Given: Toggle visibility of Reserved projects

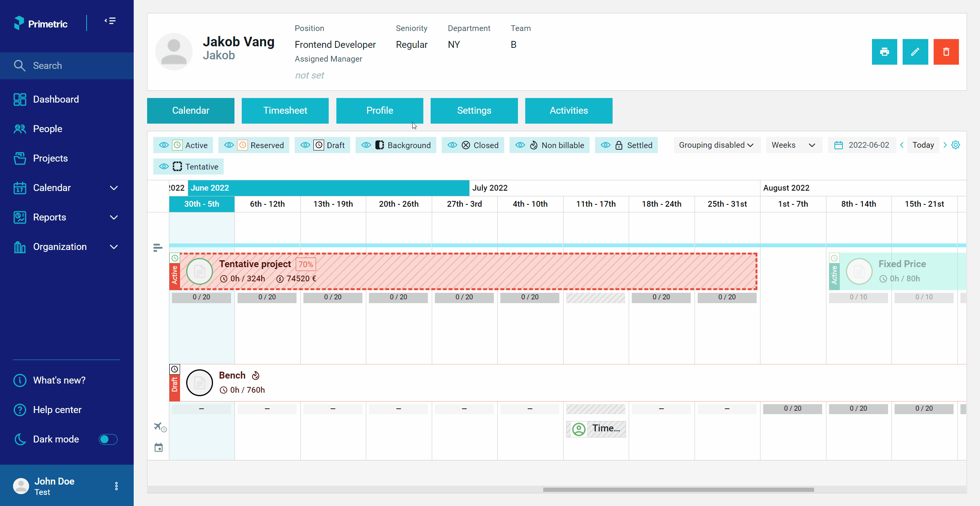Looking at the screenshot, I should coord(229,145).
